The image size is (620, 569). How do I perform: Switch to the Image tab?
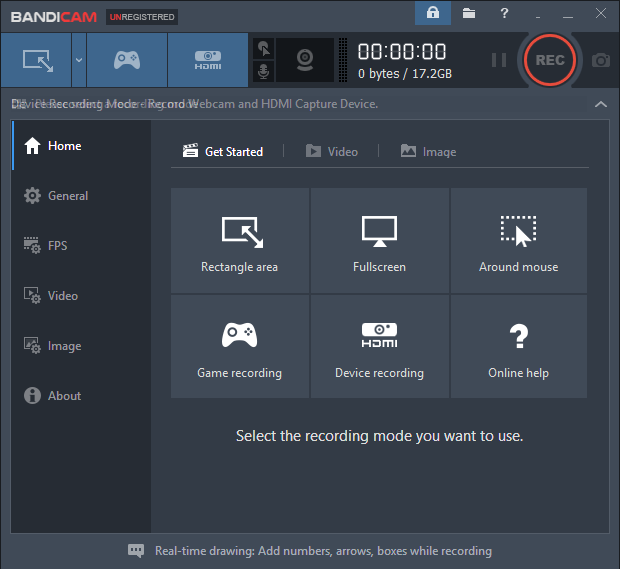point(429,151)
